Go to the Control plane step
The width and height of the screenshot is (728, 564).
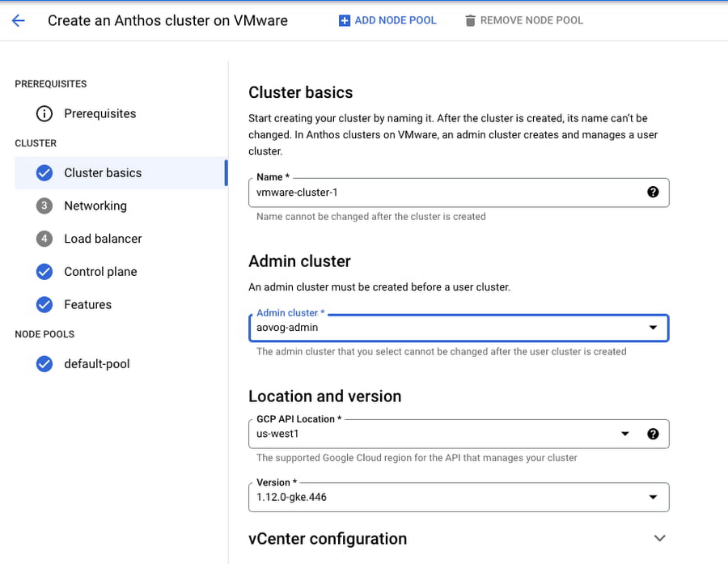(100, 272)
